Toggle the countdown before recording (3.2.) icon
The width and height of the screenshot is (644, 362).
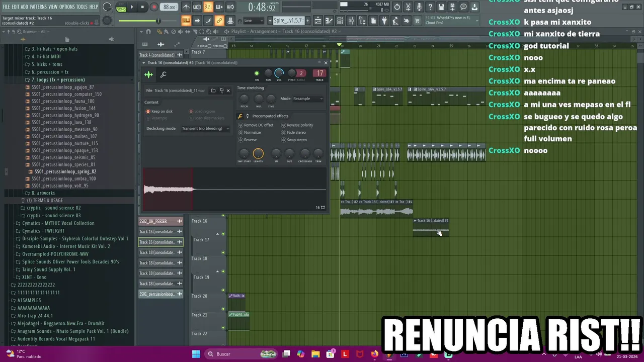click(x=208, y=7)
